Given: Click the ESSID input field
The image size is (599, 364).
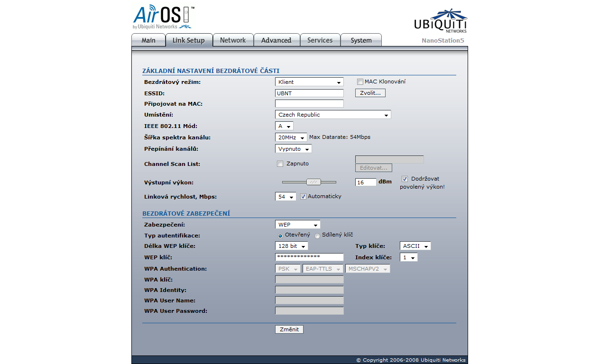Looking at the screenshot, I should click(309, 93).
